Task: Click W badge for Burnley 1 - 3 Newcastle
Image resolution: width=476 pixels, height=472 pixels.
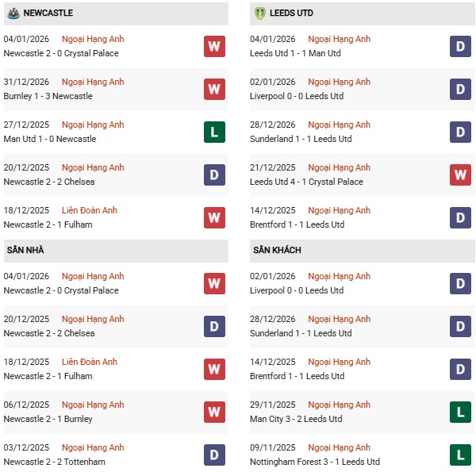Action: click(x=214, y=89)
